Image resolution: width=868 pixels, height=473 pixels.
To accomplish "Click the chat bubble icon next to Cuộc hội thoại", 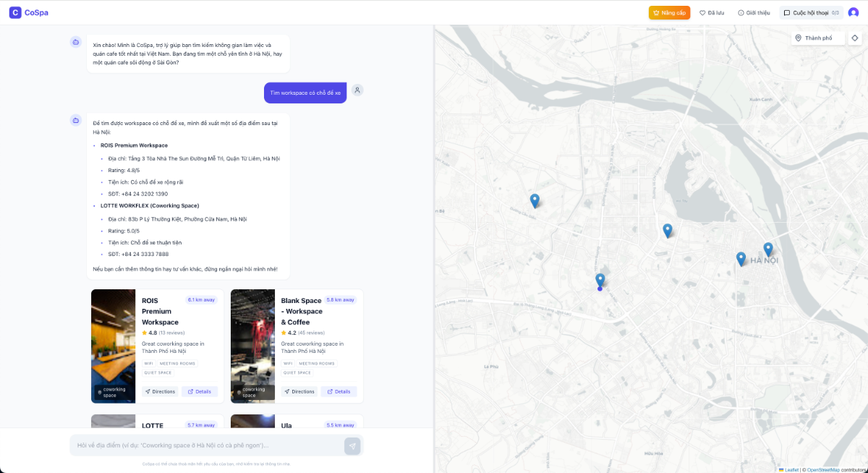I will pyautogui.click(x=786, y=12).
